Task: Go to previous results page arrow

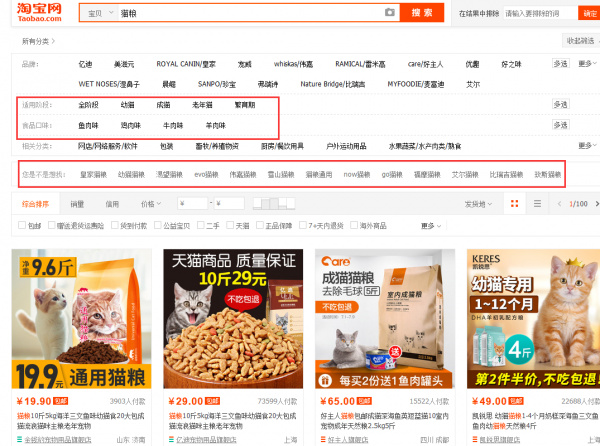Action: pyautogui.click(x=559, y=204)
